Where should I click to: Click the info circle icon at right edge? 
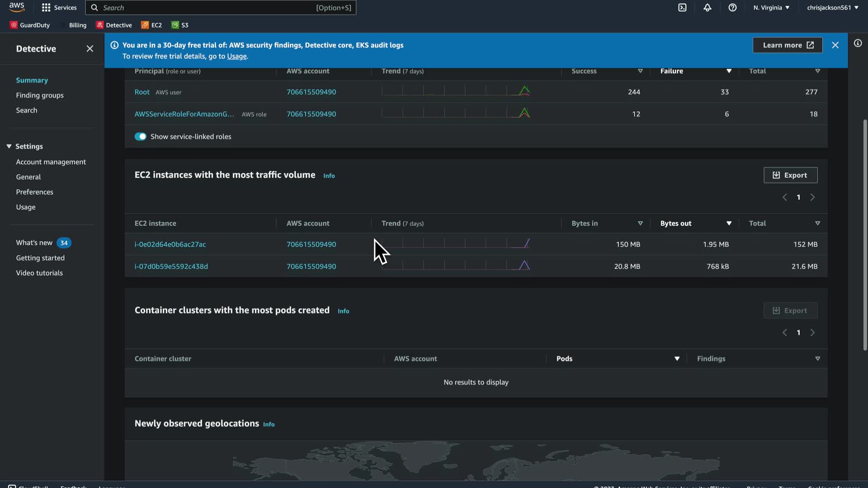pyautogui.click(x=858, y=43)
